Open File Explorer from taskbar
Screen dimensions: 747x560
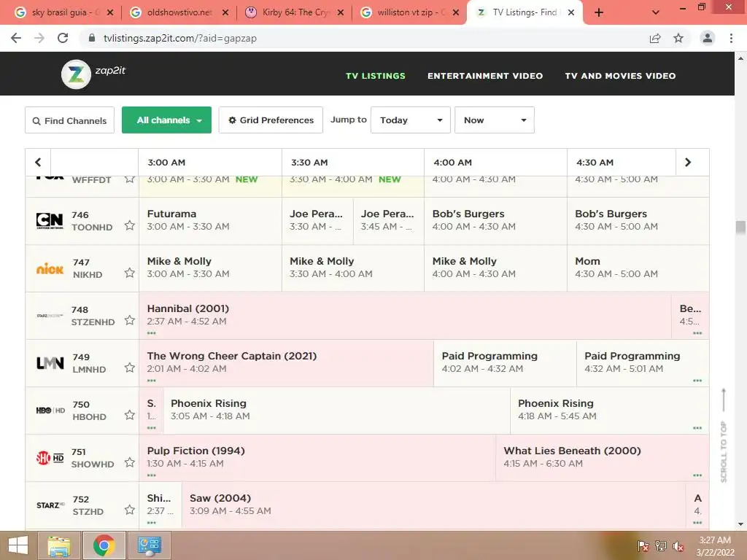pyautogui.click(x=58, y=545)
